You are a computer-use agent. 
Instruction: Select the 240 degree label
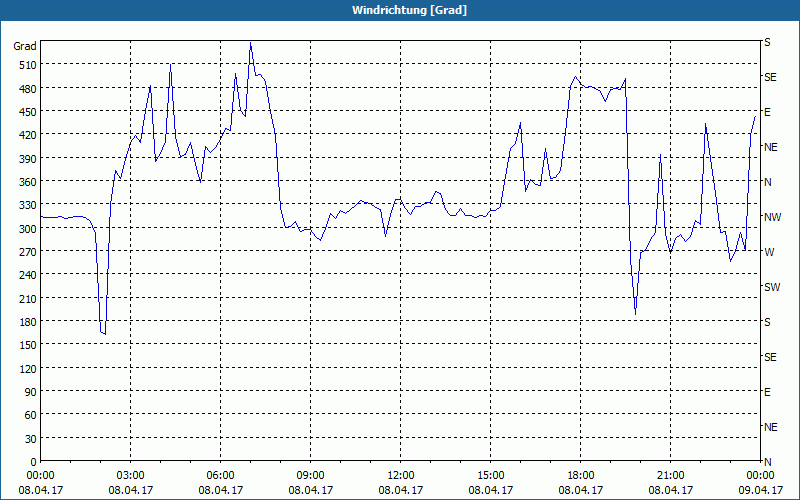pyautogui.click(x=28, y=275)
